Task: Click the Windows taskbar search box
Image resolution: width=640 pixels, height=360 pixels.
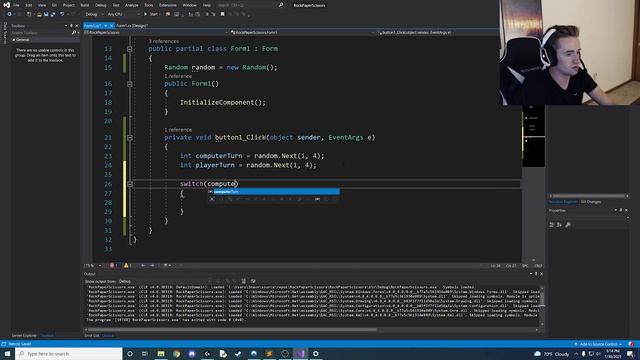Action: coord(69,353)
